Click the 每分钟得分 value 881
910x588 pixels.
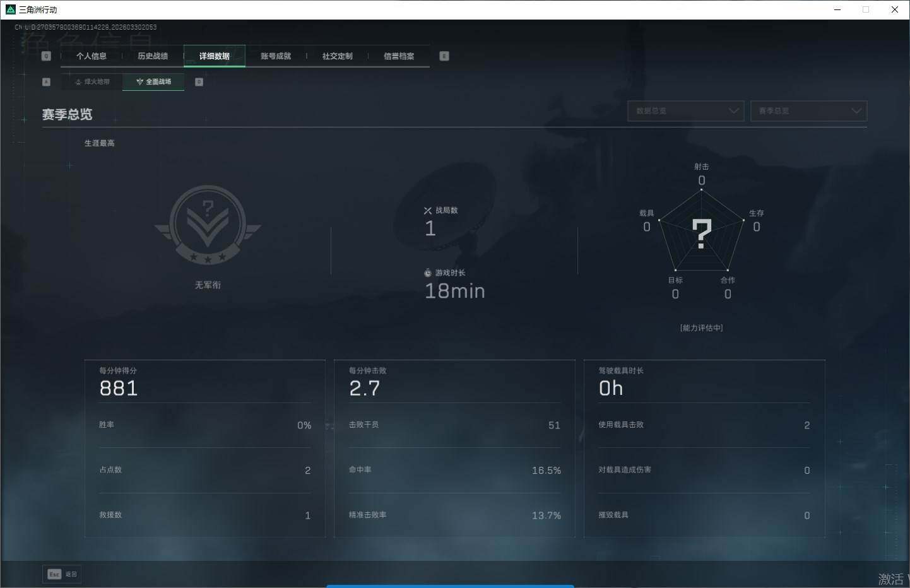(119, 389)
